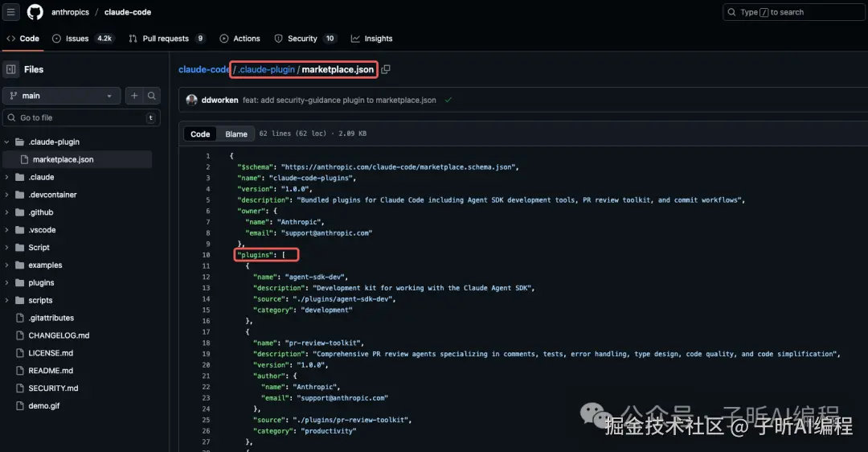Select the Code view toggle
Screen dimensions: 868x452
coord(200,134)
